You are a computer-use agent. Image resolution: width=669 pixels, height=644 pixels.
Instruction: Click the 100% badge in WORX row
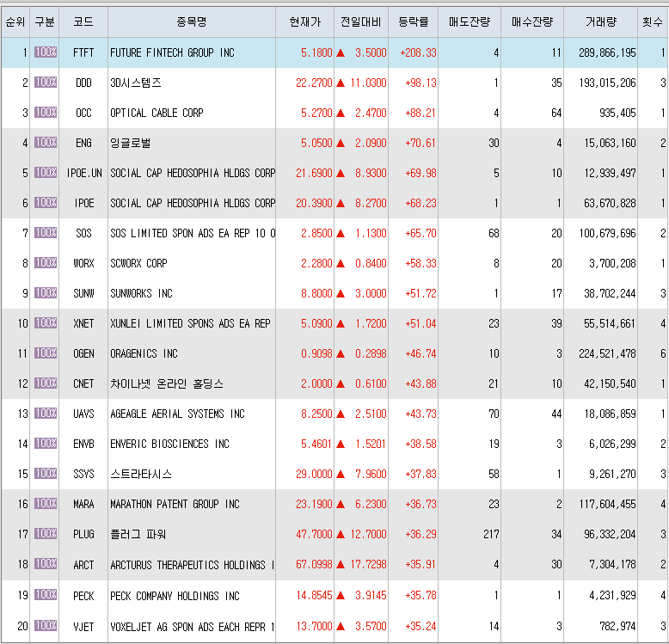(46, 263)
